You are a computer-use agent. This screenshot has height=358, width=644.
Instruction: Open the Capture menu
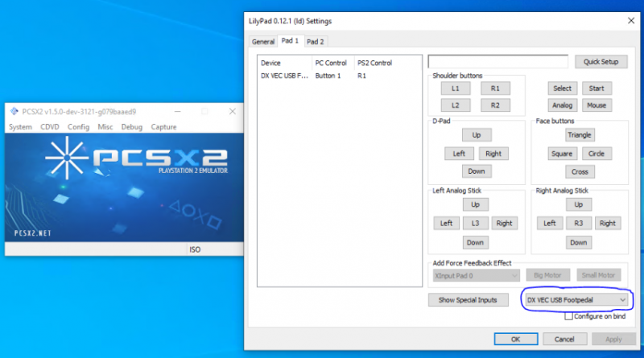coord(163,127)
